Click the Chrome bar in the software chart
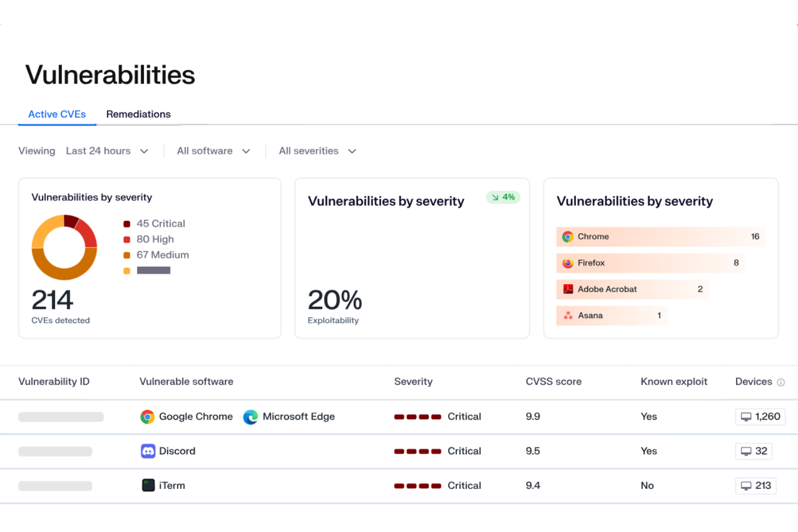This screenshot has width=798, height=532. 660,237
